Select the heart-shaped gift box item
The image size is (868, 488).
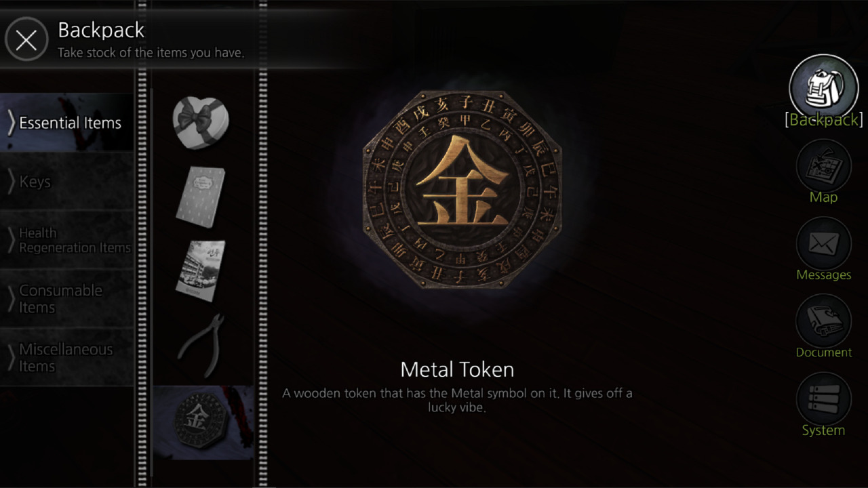tap(201, 123)
